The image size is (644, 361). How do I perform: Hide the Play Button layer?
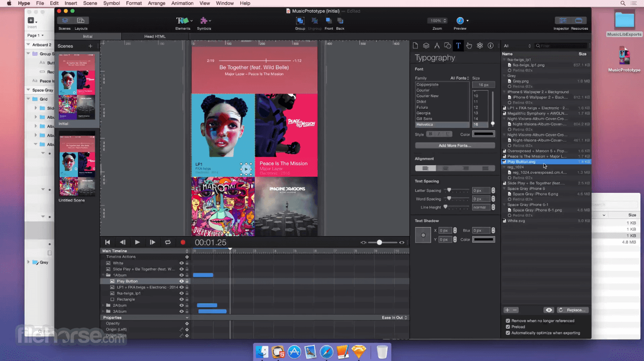pos(182,281)
